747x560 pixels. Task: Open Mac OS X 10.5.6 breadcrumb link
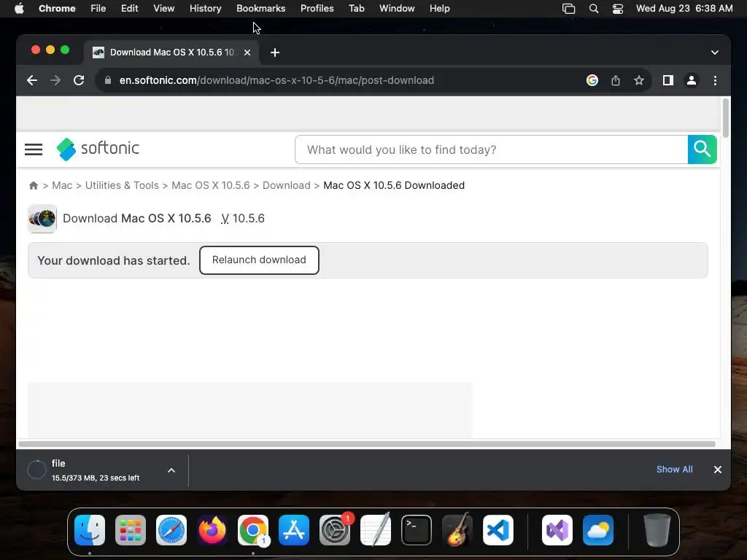(211, 185)
